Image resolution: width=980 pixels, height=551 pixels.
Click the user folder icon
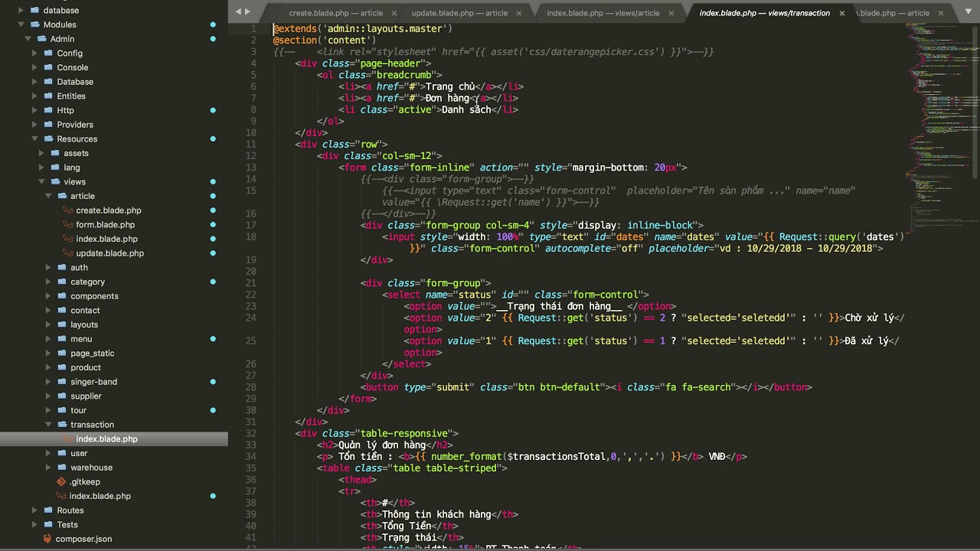pos(61,453)
